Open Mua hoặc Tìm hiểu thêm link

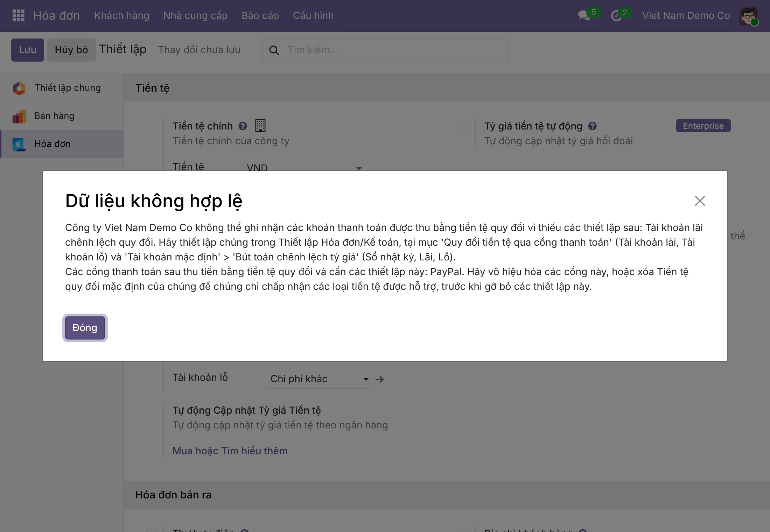point(230,451)
